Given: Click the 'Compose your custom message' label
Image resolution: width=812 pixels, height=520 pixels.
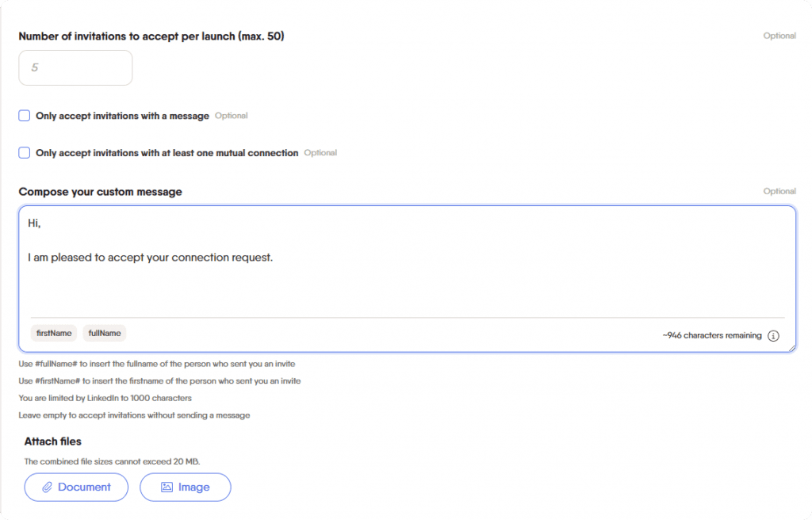Looking at the screenshot, I should point(100,191).
